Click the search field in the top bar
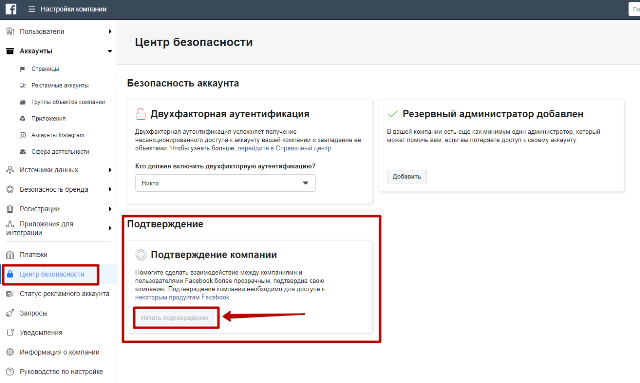This screenshot has height=383, width=640. [x=634, y=9]
